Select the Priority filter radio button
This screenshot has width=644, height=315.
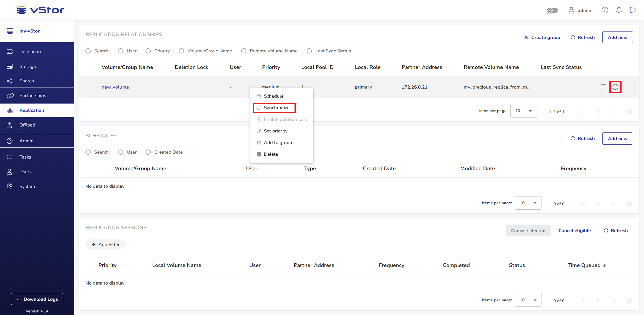(148, 51)
